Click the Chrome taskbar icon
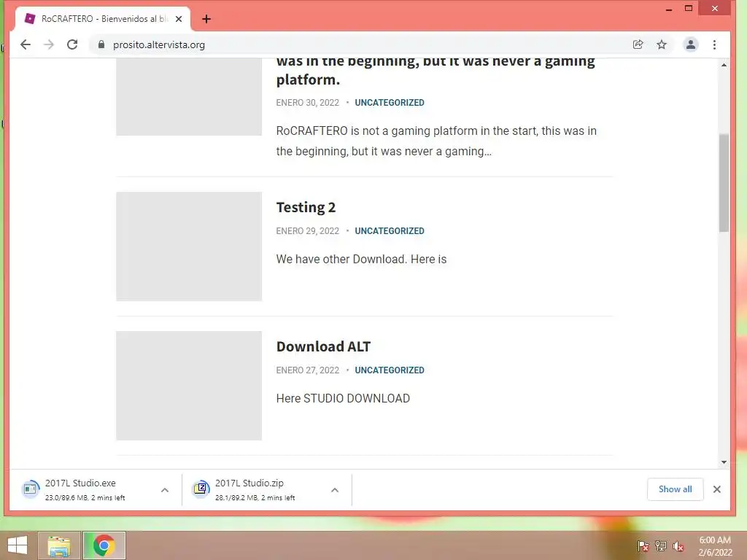The image size is (747, 560). (x=104, y=545)
